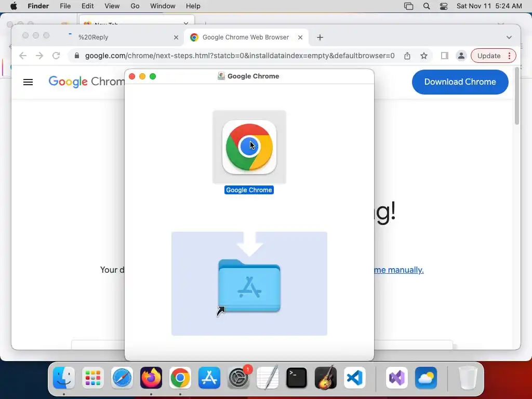Click the share icon in address bar
The image size is (532, 399).
[407, 56]
